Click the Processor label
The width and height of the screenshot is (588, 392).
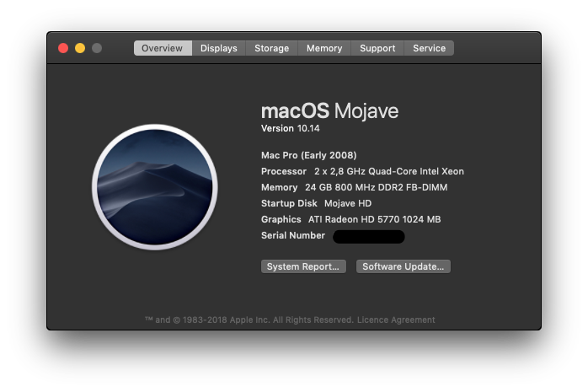[x=284, y=171]
